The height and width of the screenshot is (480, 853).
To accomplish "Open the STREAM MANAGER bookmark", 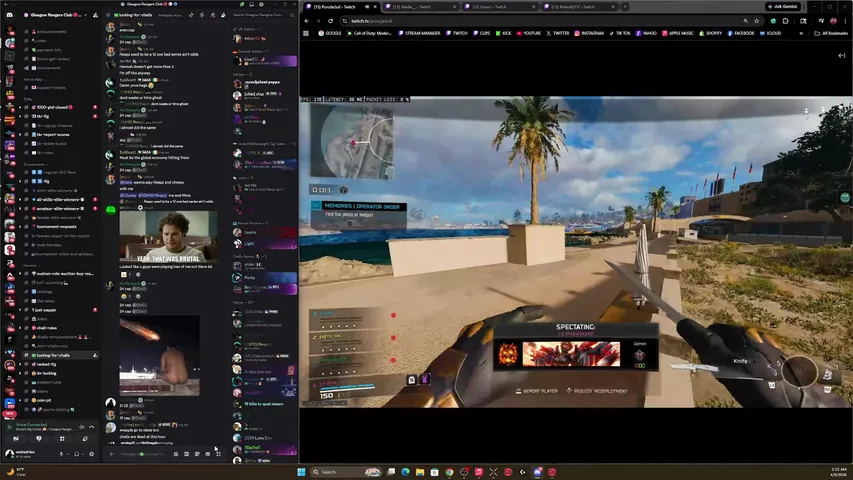I will [419, 33].
